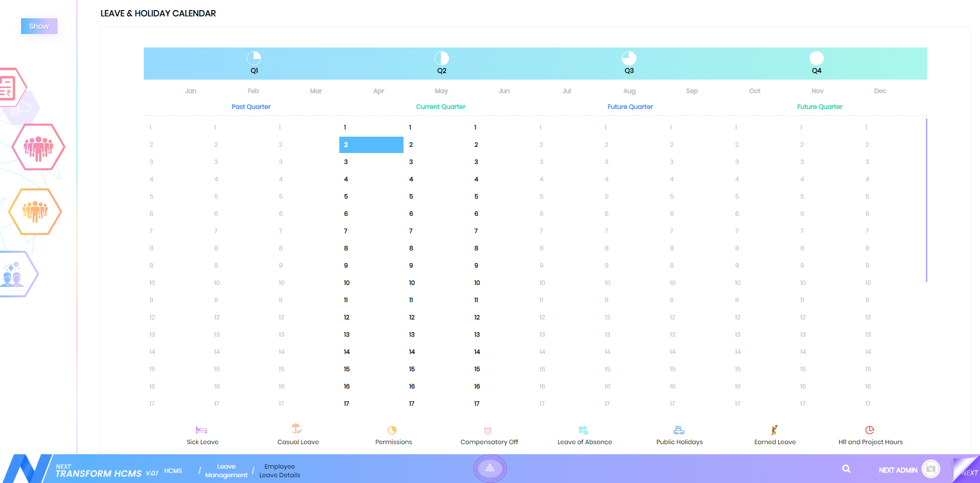Open the orange team sidebar hexagon

tap(35, 211)
